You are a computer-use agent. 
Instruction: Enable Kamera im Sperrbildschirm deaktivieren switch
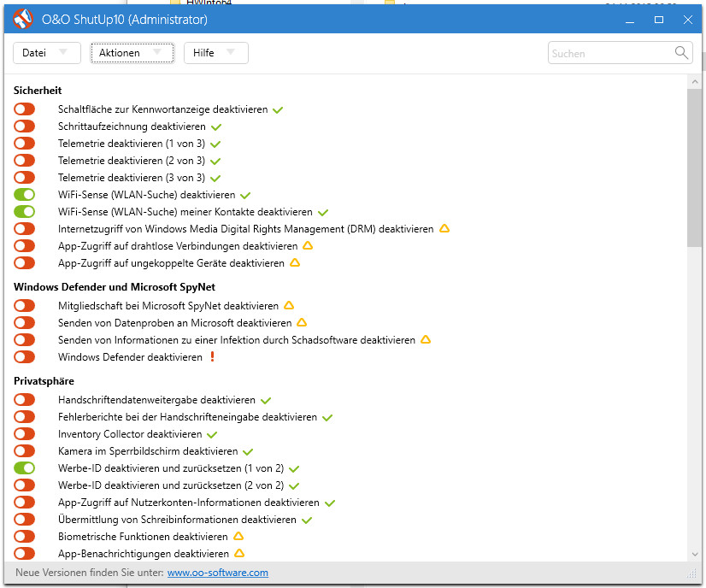pos(24,451)
